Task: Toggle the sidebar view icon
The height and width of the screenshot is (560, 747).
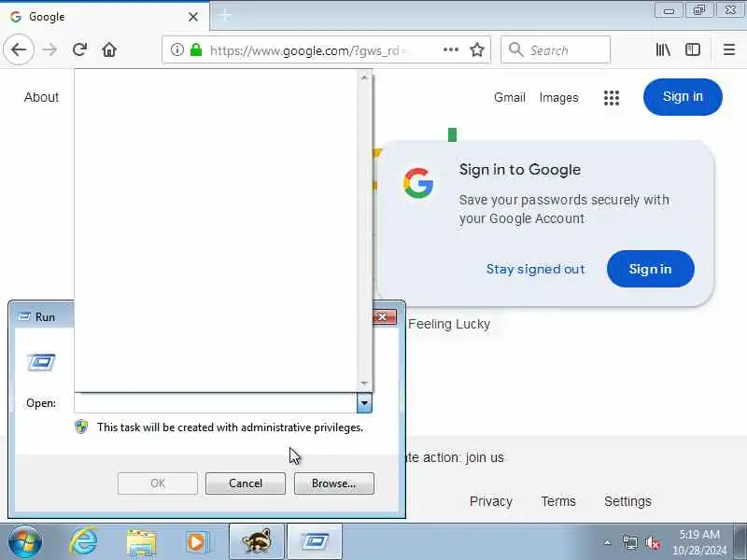Action: pyautogui.click(x=693, y=49)
